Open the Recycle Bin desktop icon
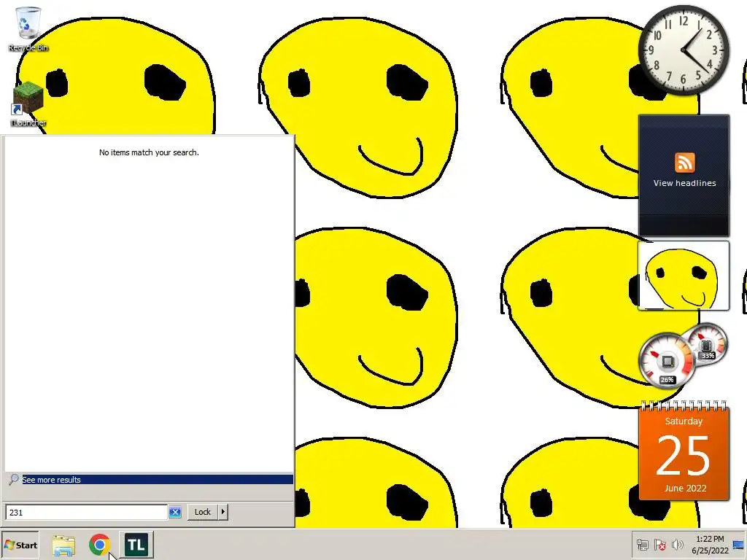Screen dimensions: 747x560 tap(28, 28)
